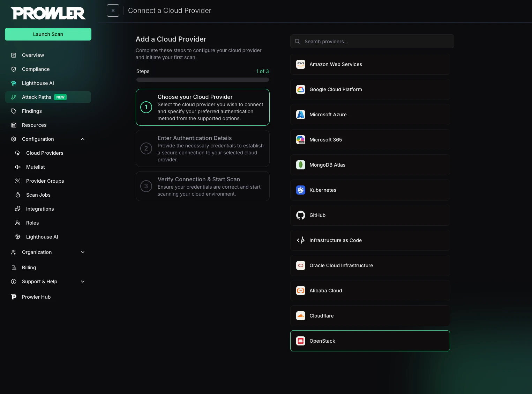Pick the OpenStack provider option
532x394 pixels.
370,341
